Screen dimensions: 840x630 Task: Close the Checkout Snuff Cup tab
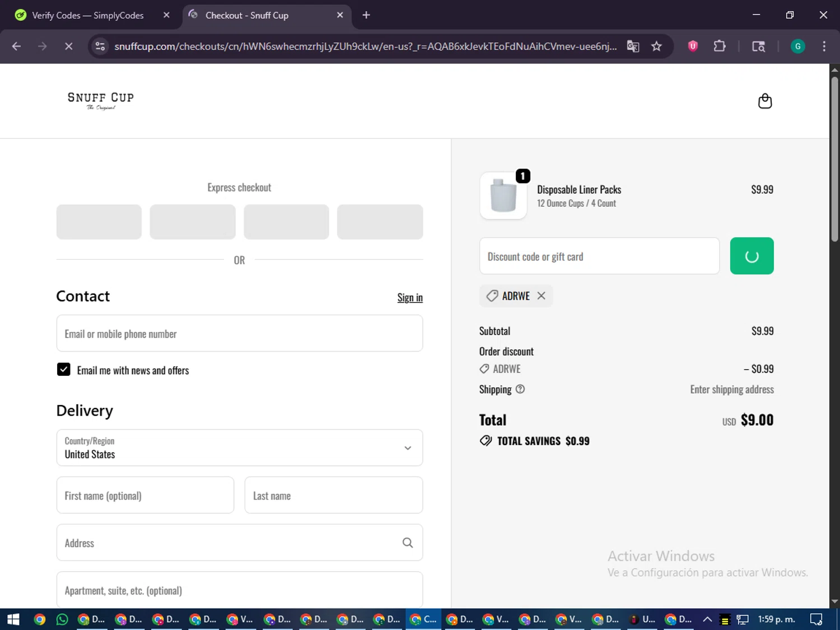click(340, 15)
